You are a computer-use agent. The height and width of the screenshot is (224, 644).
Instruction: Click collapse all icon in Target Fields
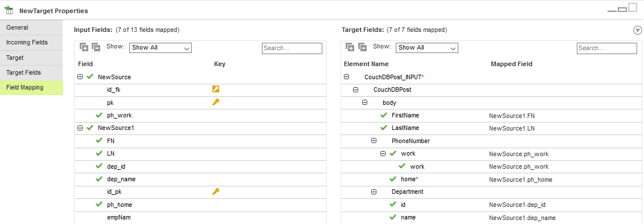pos(362,47)
